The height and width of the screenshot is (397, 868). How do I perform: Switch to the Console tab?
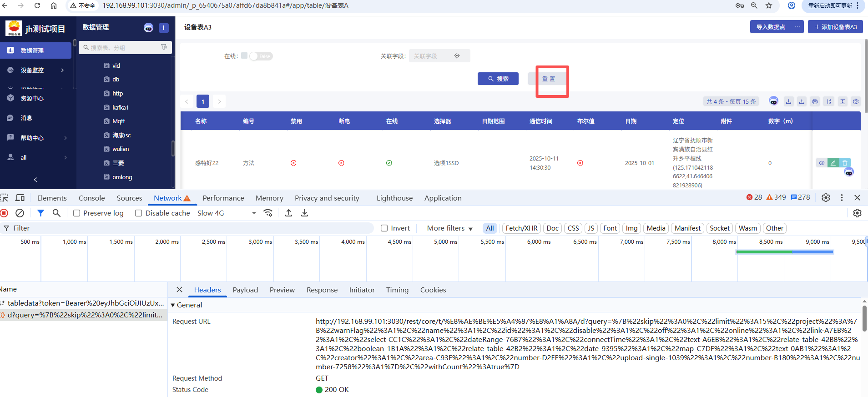click(x=91, y=198)
